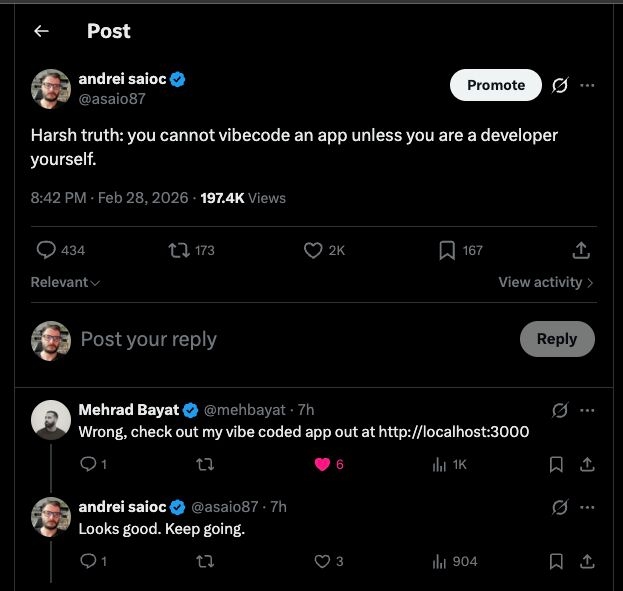
Task: Open more options on Mehrad Bayat's reply
Action: click(588, 410)
